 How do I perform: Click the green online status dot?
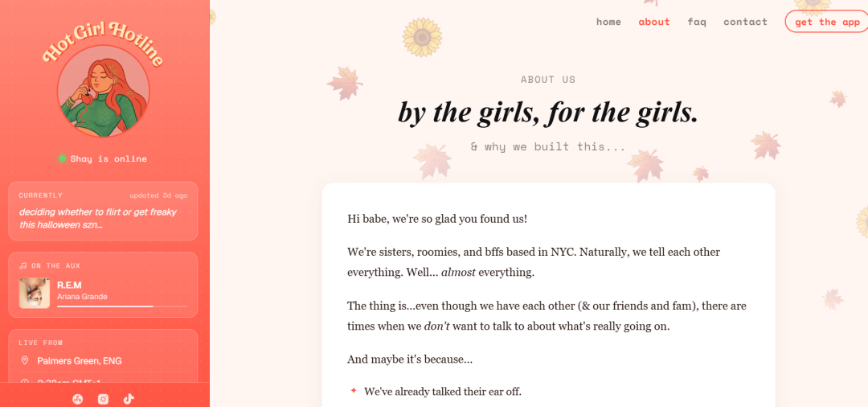pyautogui.click(x=63, y=158)
